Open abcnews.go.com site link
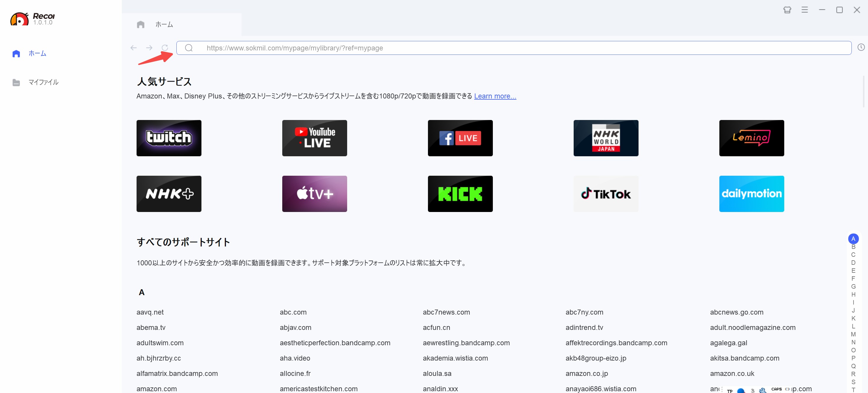This screenshot has width=868, height=393. coord(736,312)
